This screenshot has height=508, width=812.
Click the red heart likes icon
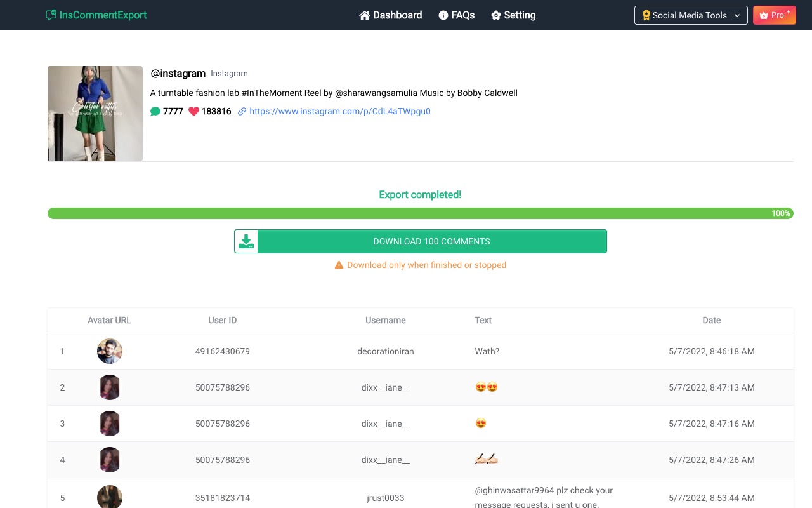(193, 112)
